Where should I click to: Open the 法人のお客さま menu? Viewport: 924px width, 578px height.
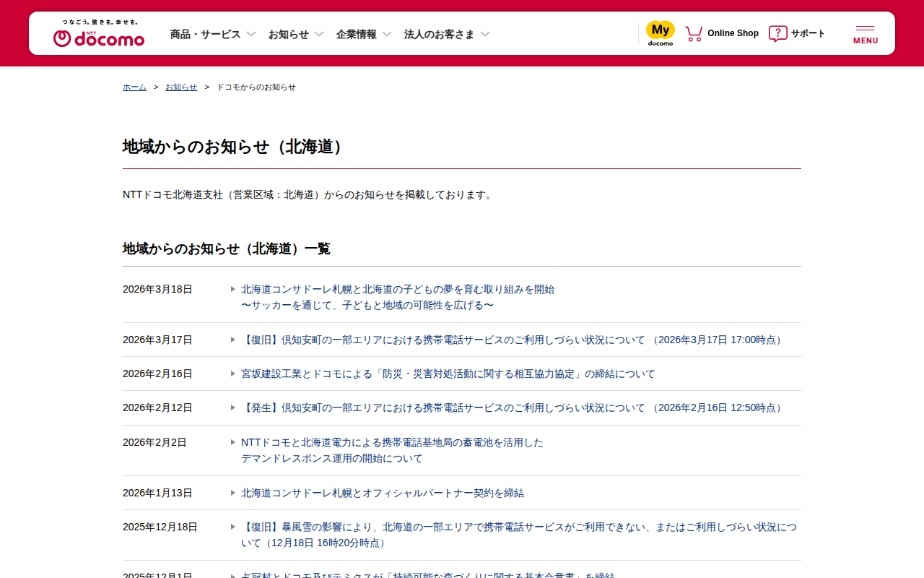[440, 34]
